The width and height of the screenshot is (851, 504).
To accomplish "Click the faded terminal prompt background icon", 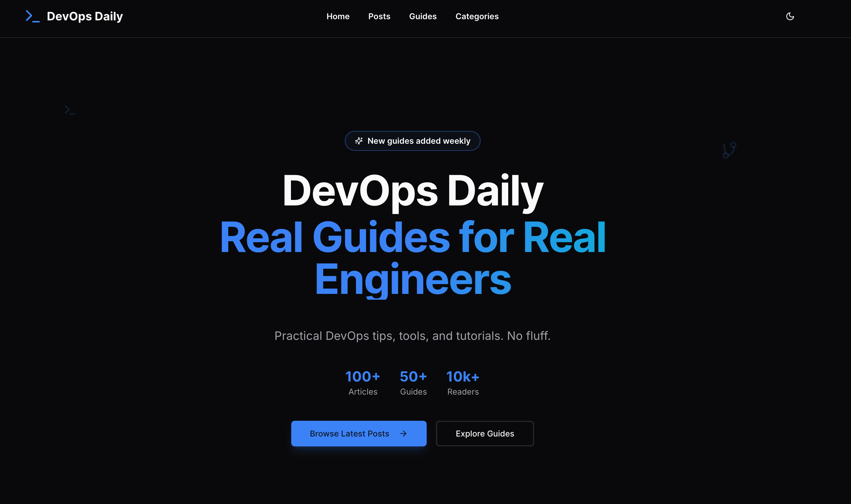I will click(x=69, y=110).
